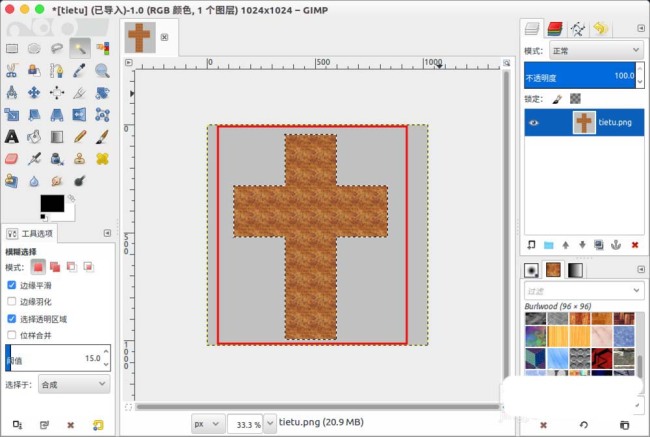650x437 pixels.
Task: Open the patterns dock configuration menu arrow
Action: 640,269
